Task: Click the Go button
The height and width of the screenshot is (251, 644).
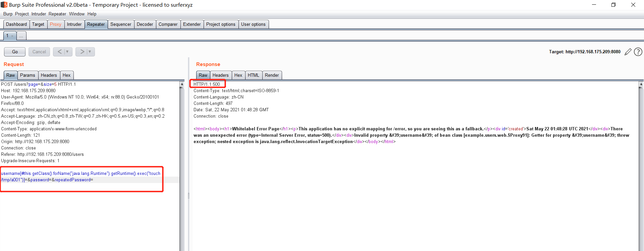Action: tap(15, 52)
